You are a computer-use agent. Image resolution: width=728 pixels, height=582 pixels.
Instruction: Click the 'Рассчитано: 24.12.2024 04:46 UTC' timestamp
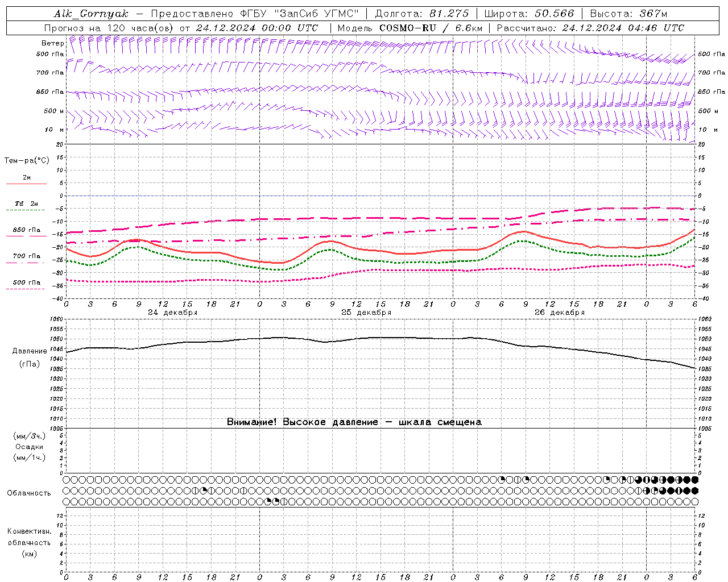point(590,28)
